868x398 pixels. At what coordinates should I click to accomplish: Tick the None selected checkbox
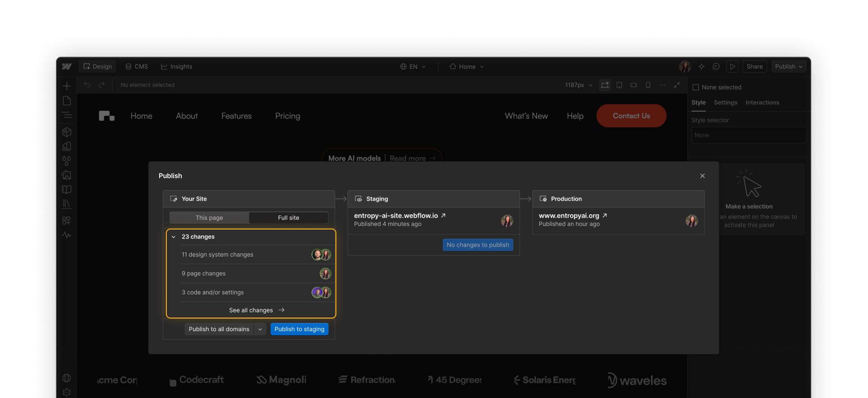696,87
